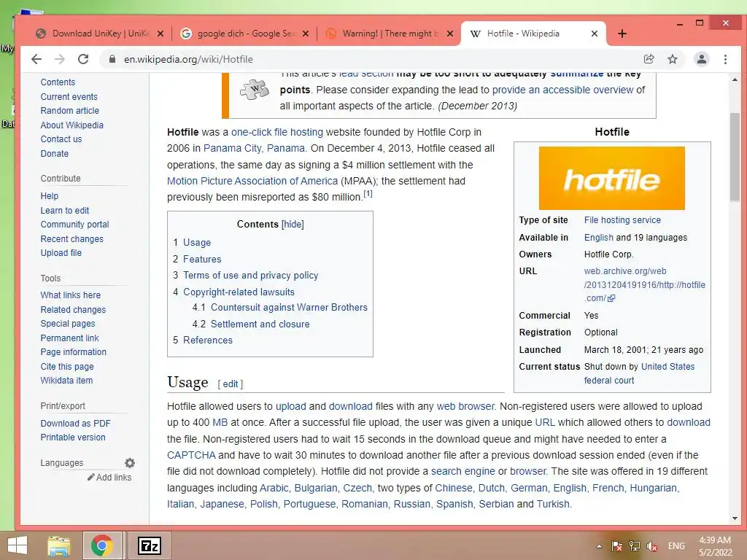Go to Terms of use and privacy policy
747x560 pixels.
point(251,275)
